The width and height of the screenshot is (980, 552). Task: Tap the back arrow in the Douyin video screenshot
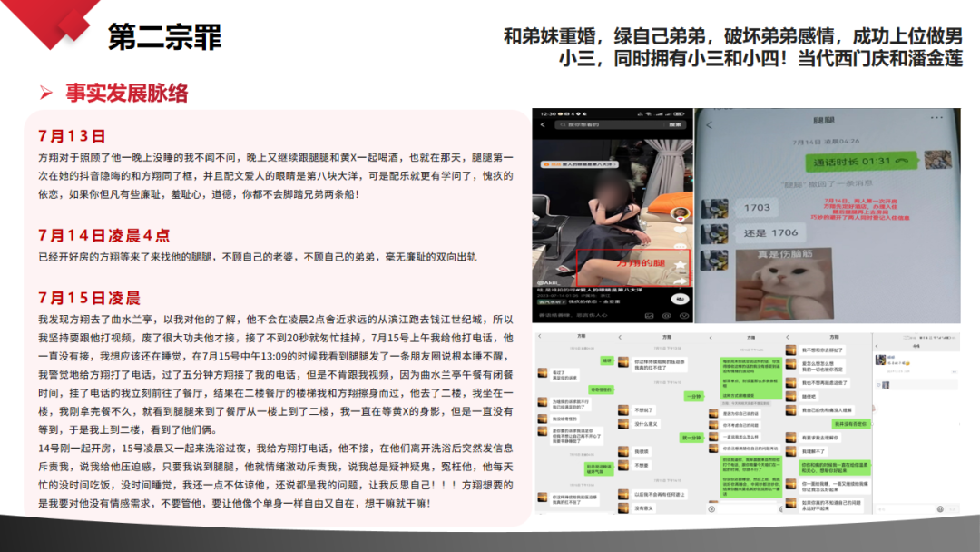tap(543, 125)
